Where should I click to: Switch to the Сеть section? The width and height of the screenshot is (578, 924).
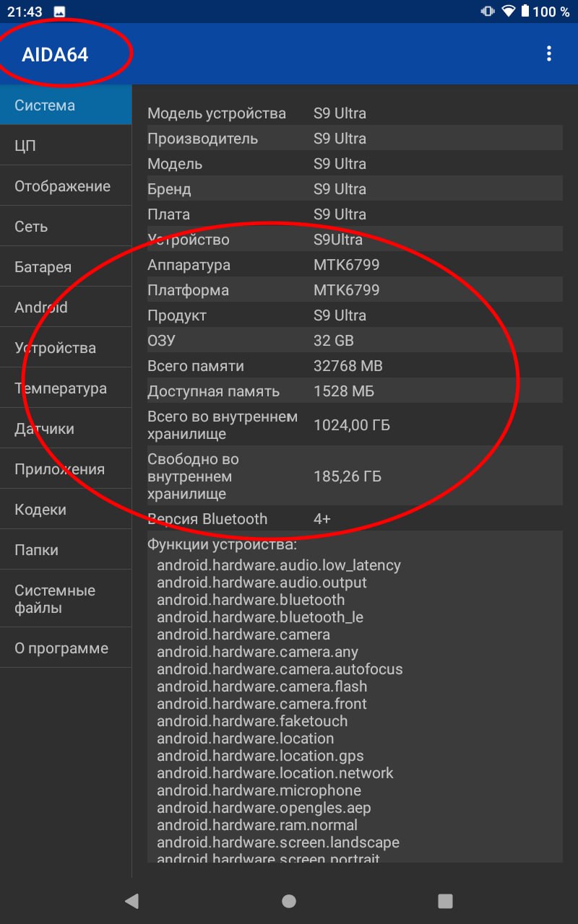pos(66,227)
